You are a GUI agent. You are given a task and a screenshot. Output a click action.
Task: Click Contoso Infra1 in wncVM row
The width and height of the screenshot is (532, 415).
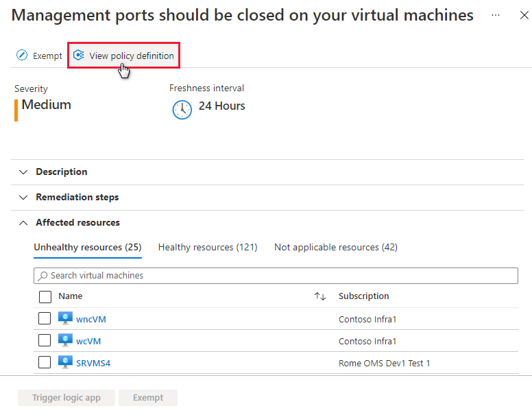coord(367,319)
